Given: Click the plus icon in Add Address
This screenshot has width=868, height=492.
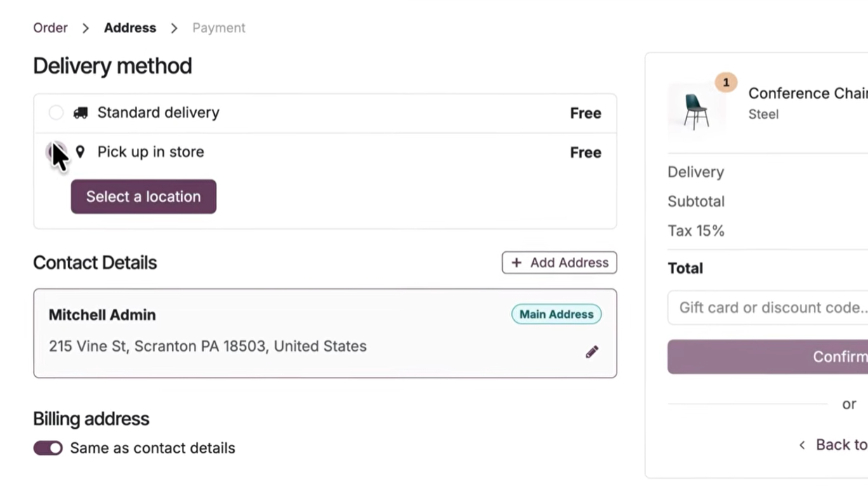Looking at the screenshot, I should (517, 262).
